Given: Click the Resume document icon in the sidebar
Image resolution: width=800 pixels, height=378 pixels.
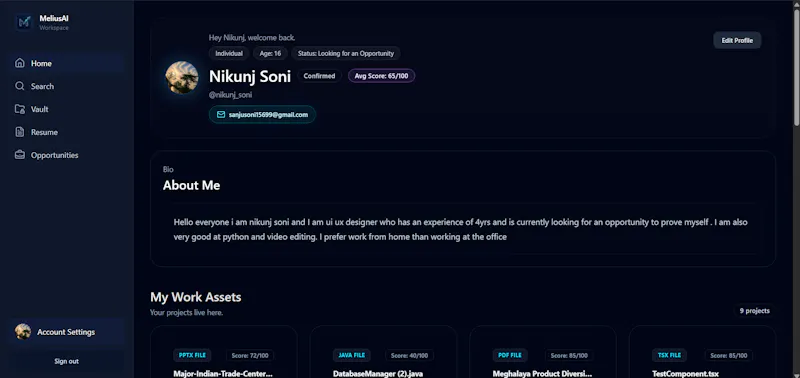Looking at the screenshot, I should pos(20,132).
